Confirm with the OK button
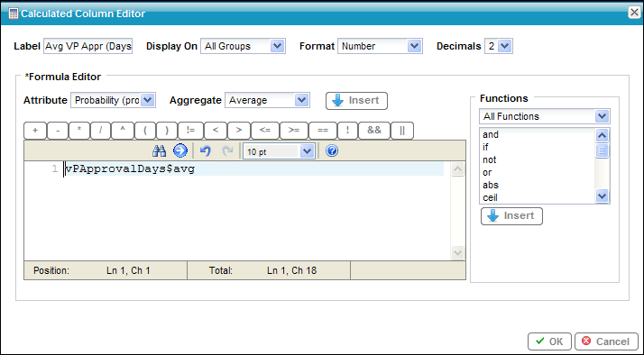The height and width of the screenshot is (355, 644). pos(549,341)
